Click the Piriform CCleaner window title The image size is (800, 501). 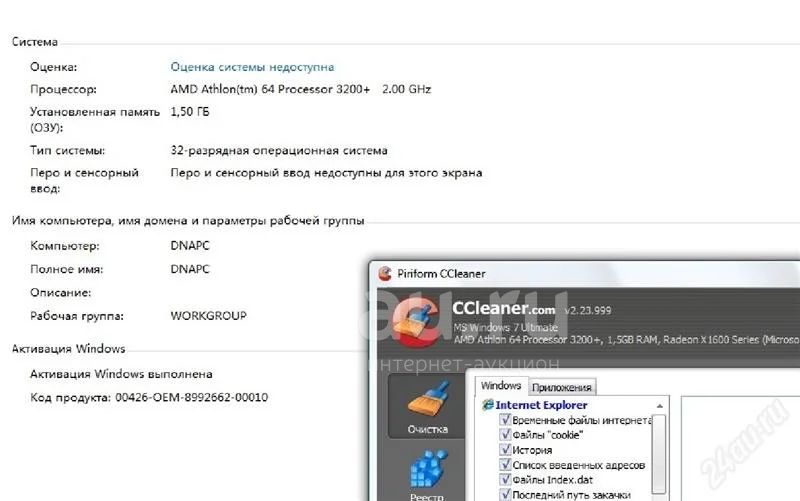click(x=441, y=274)
